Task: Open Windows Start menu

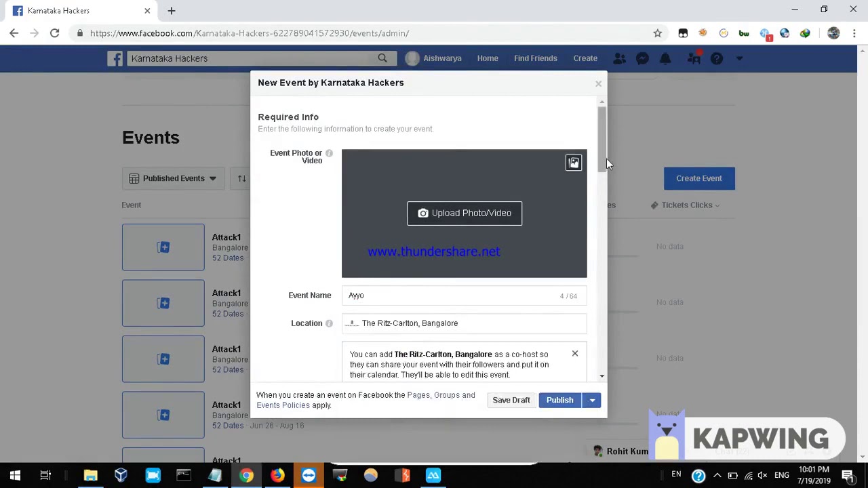Action: [15, 475]
